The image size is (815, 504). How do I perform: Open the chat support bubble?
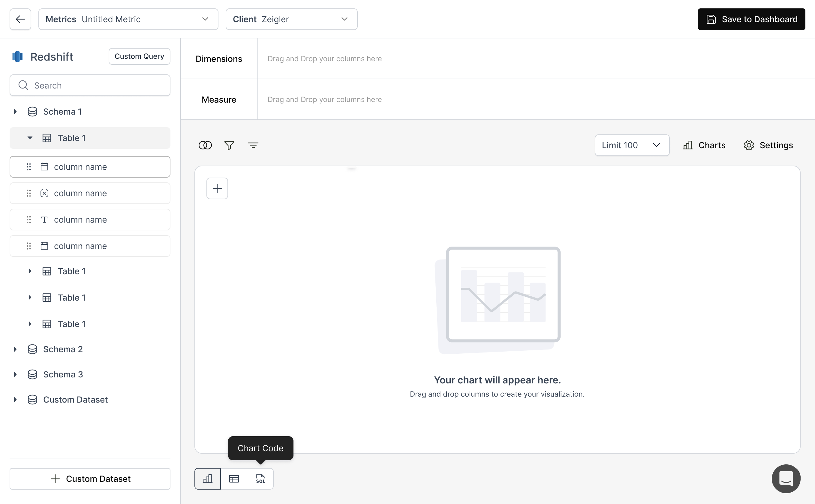[786, 479]
